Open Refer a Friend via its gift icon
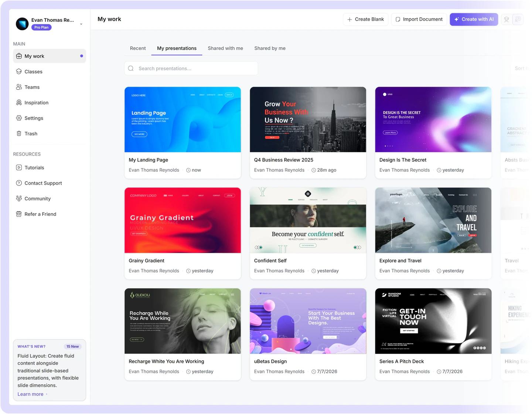The image size is (532, 414). [x=19, y=214]
